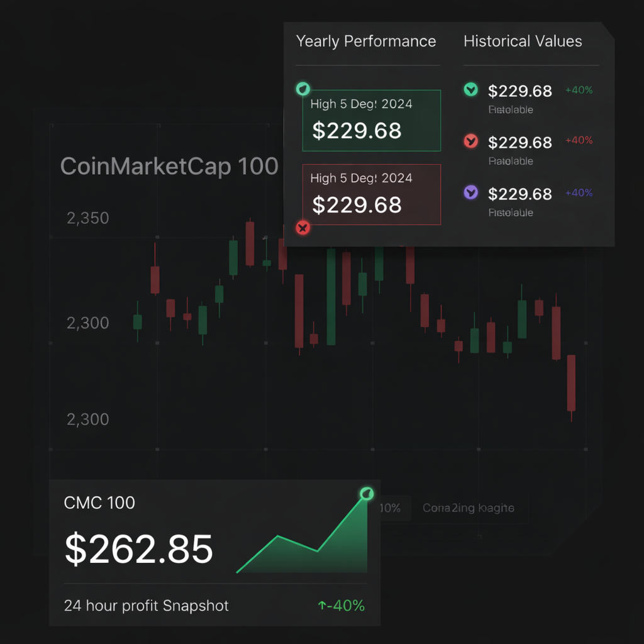Click the green peak marker on the CMC 100 sparkline
The height and width of the screenshot is (644, 644).
pos(367,494)
